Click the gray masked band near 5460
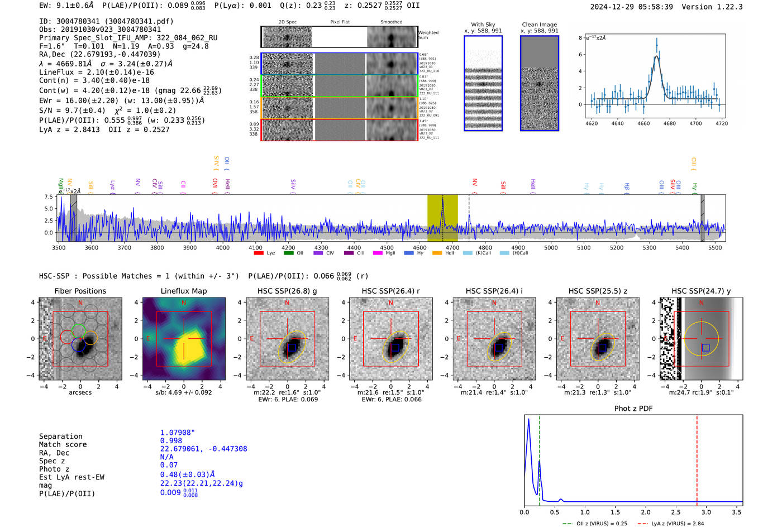 (x=703, y=218)
